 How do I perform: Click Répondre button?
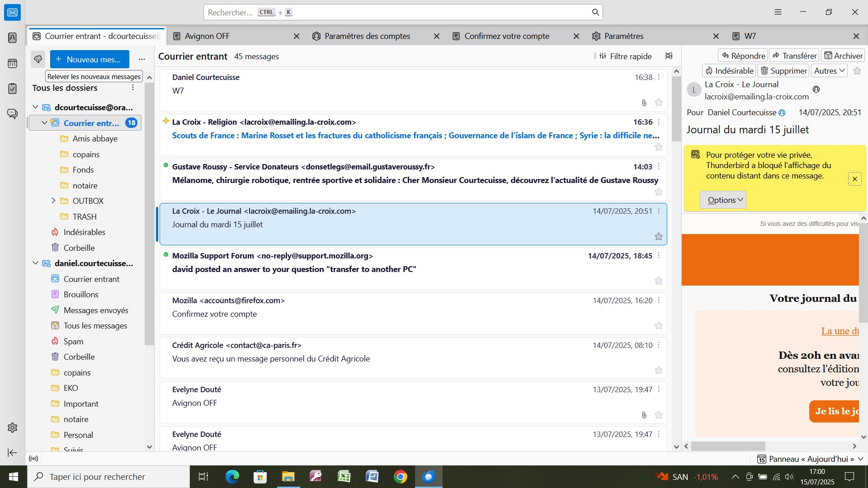[743, 56]
